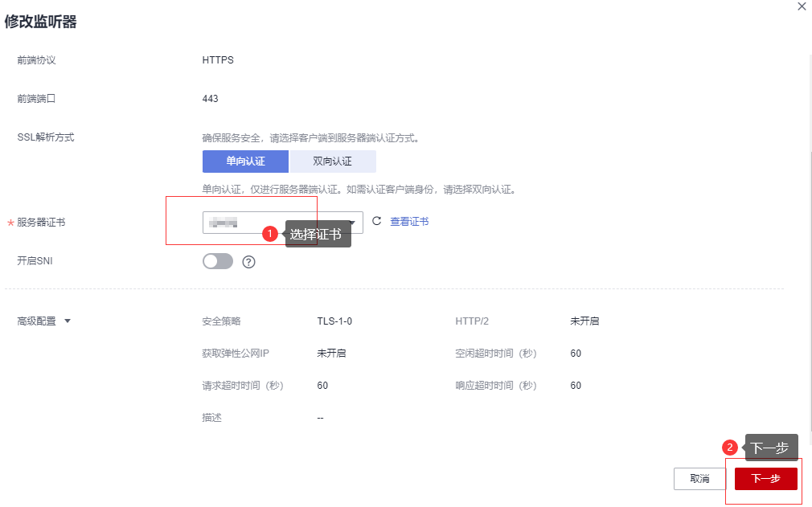The image size is (812, 507).
Task: Close the 修改监听器 dialog
Action: pos(801,6)
